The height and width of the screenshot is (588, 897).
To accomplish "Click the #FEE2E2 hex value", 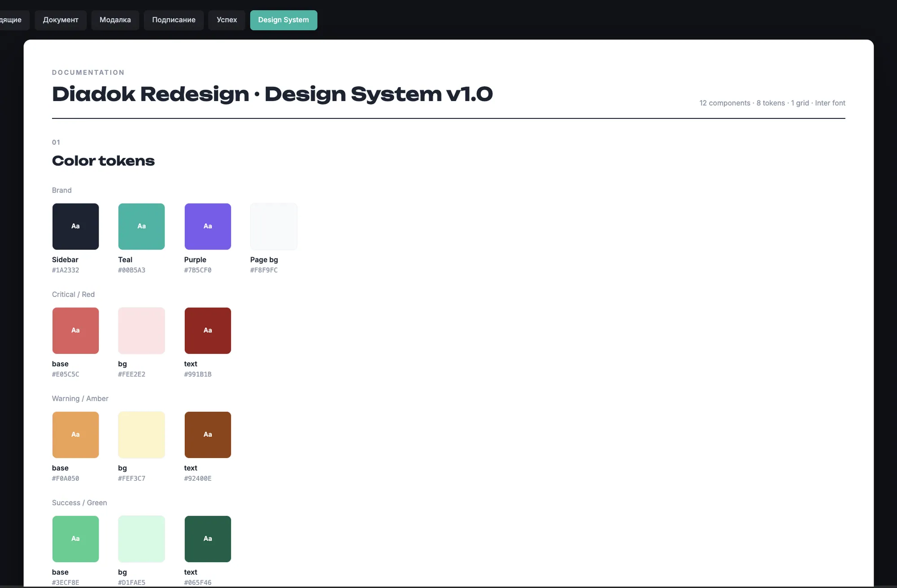I will click(131, 374).
